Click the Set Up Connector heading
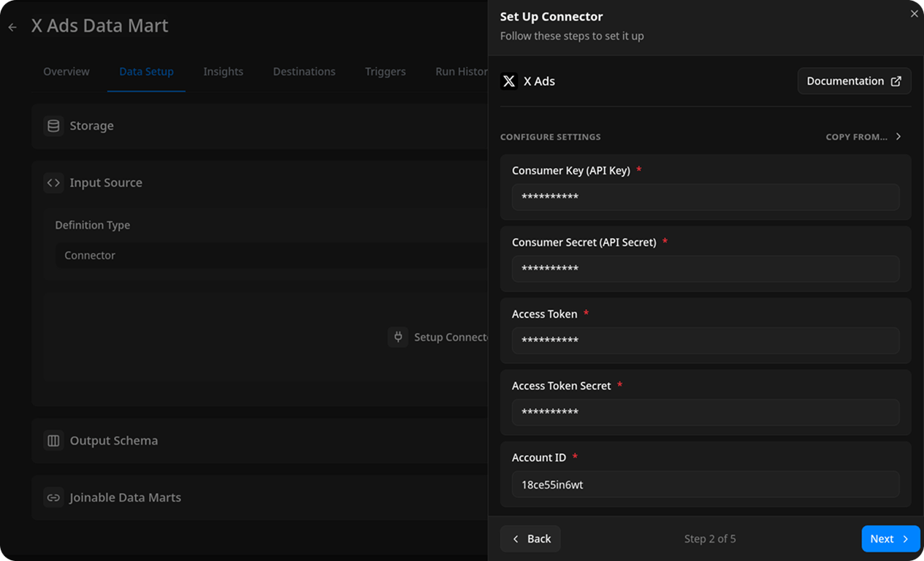 (x=551, y=17)
